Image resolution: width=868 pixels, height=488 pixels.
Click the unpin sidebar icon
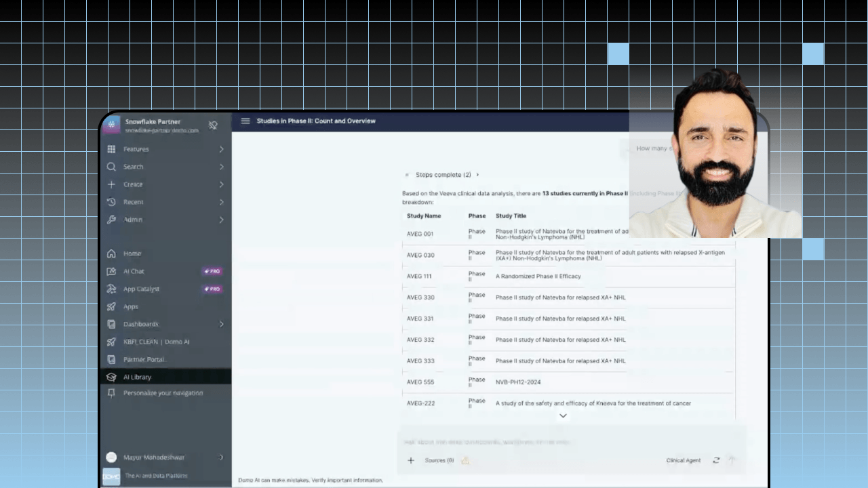[x=213, y=125]
